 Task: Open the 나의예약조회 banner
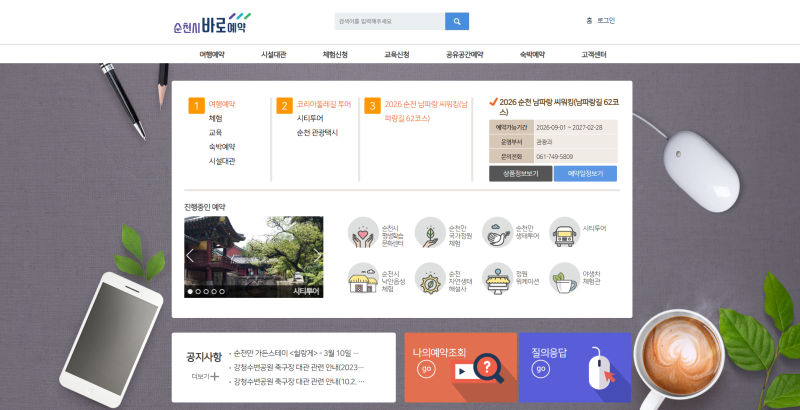point(460,368)
